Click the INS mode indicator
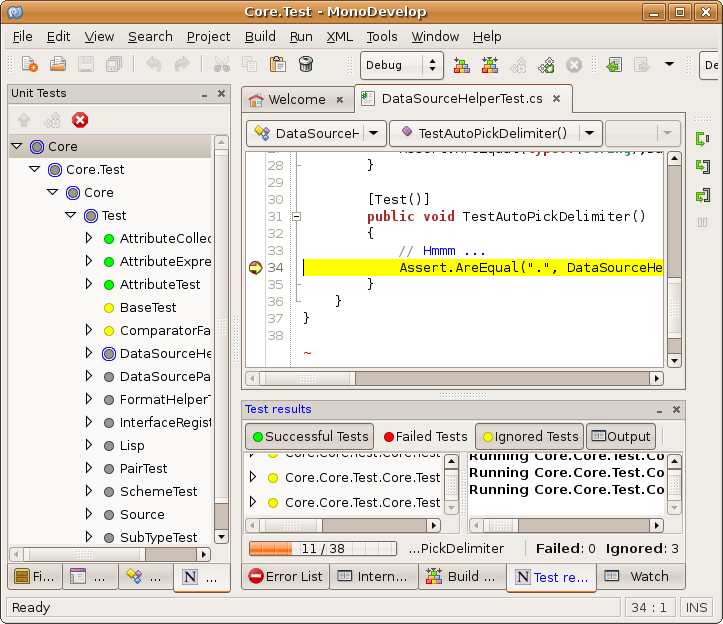The image size is (723, 624). tap(696, 607)
